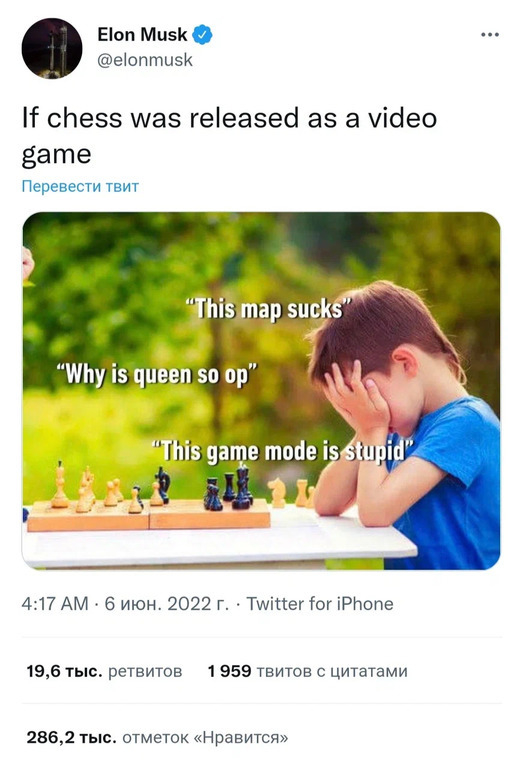Click the tweet text about chess

tap(229, 136)
